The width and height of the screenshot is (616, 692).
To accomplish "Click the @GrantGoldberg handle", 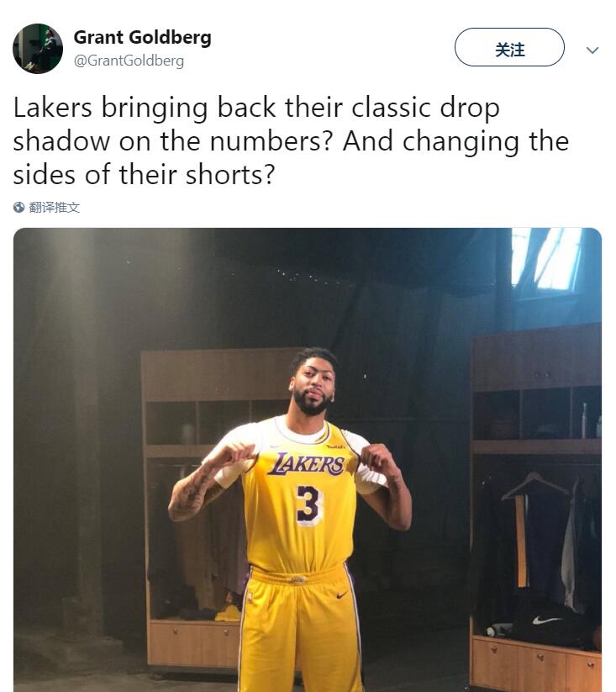I will click(129, 61).
